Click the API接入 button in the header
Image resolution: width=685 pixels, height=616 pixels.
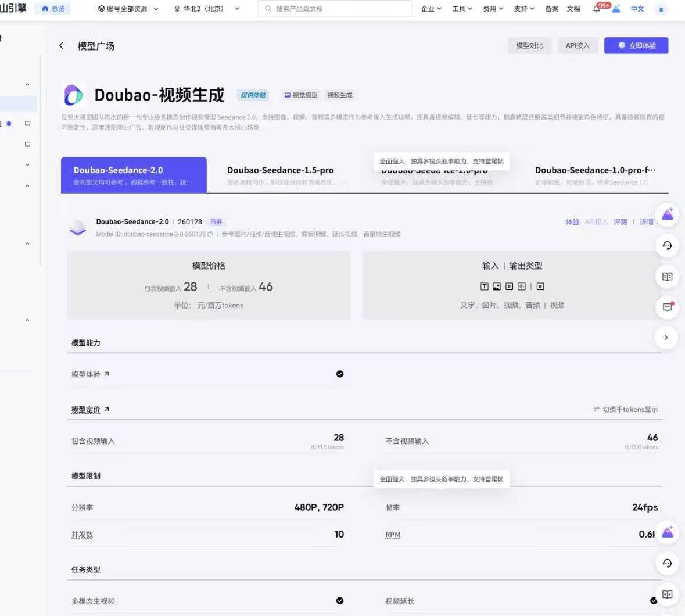(578, 46)
